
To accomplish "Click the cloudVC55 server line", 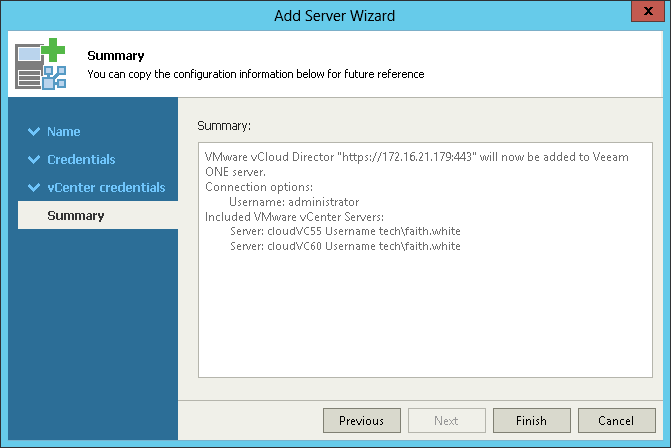I will (x=345, y=231).
